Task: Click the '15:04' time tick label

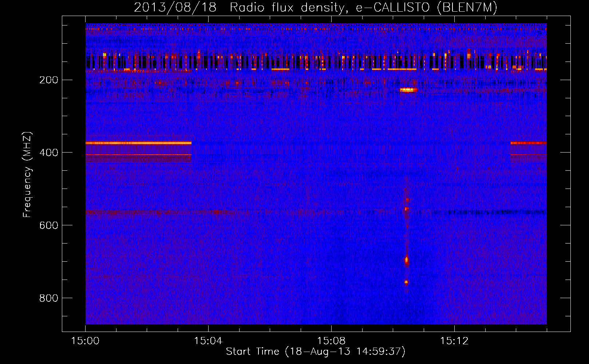Action: click(x=208, y=341)
